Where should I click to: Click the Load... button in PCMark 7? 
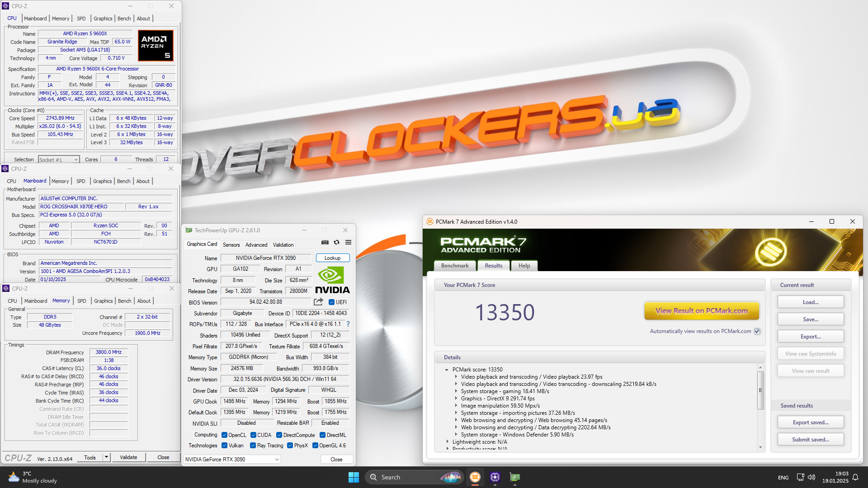click(811, 302)
